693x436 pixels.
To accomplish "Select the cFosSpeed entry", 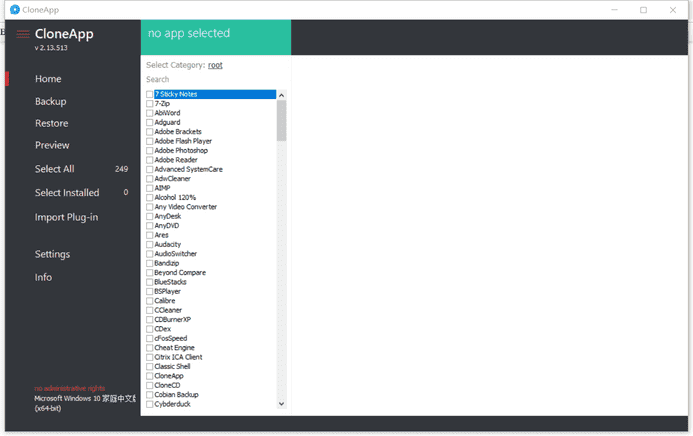I will (171, 338).
